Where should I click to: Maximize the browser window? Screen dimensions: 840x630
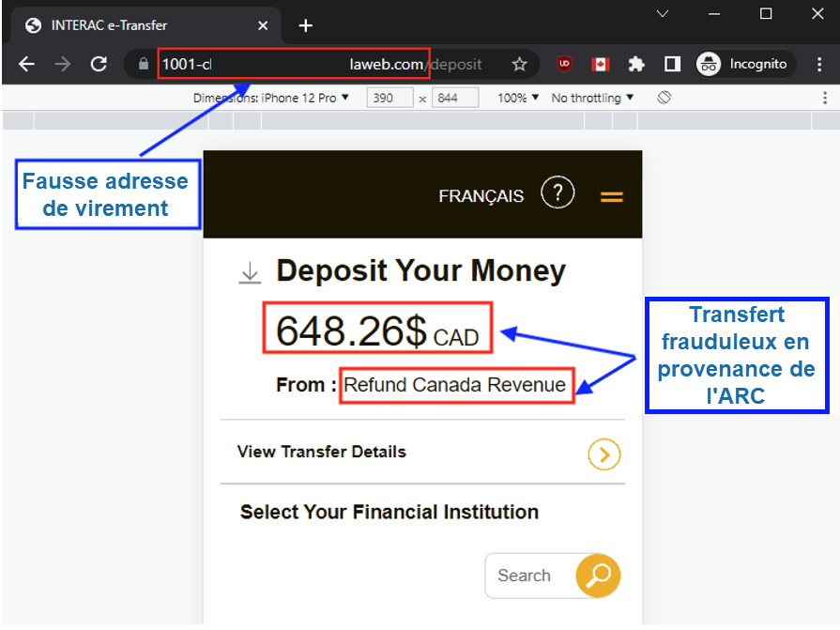pos(766,13)
